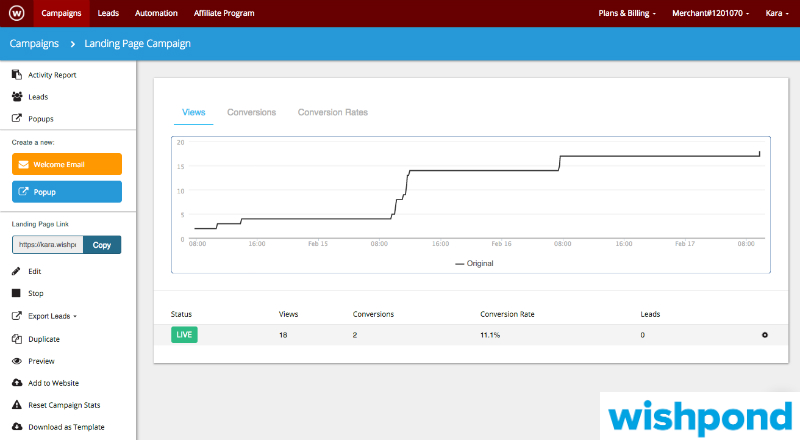The width and height of the screenshot is (800, 440).
Task: Switch to the Conversions tab
Action: pos(251,112)
